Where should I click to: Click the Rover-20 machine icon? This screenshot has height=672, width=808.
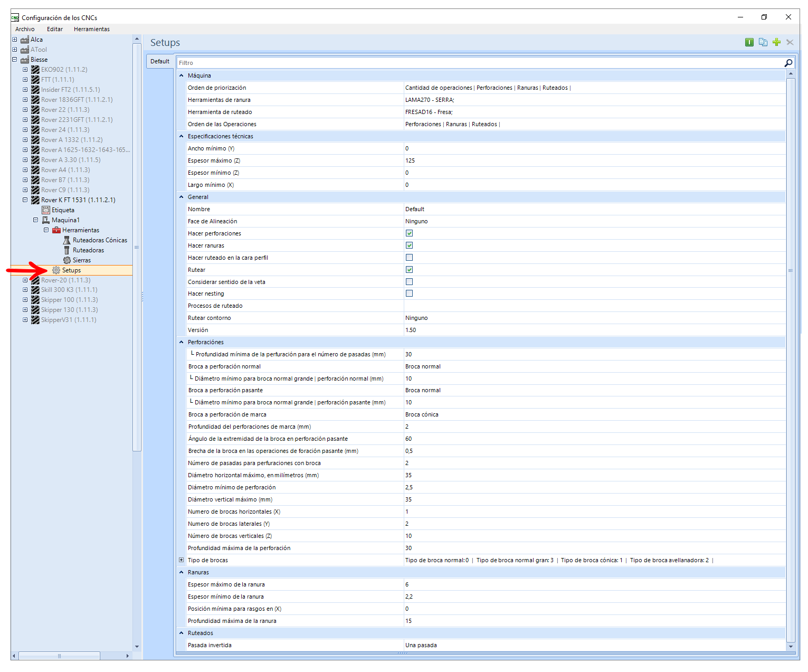35,280
